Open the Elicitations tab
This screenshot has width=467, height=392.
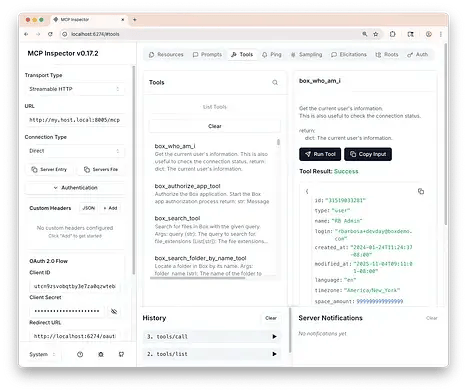[x=349, y=54]
